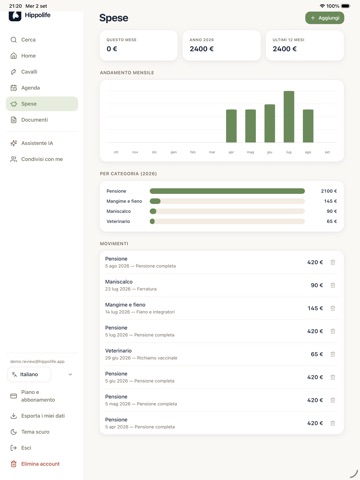The height and width of the screenshot is (480, 360).
Task: Click the translate icon beside Italiano
Action: pyautogui.click(x=14, y=374)
